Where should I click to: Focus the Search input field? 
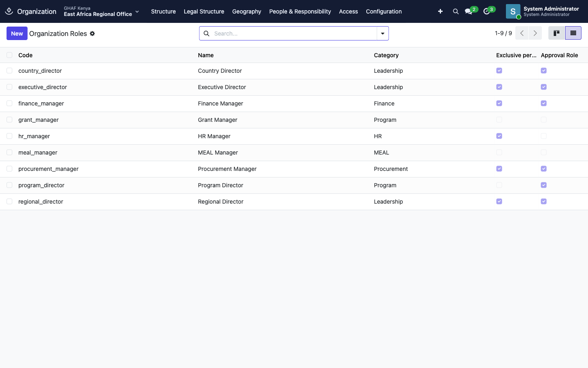pos(294,34)
